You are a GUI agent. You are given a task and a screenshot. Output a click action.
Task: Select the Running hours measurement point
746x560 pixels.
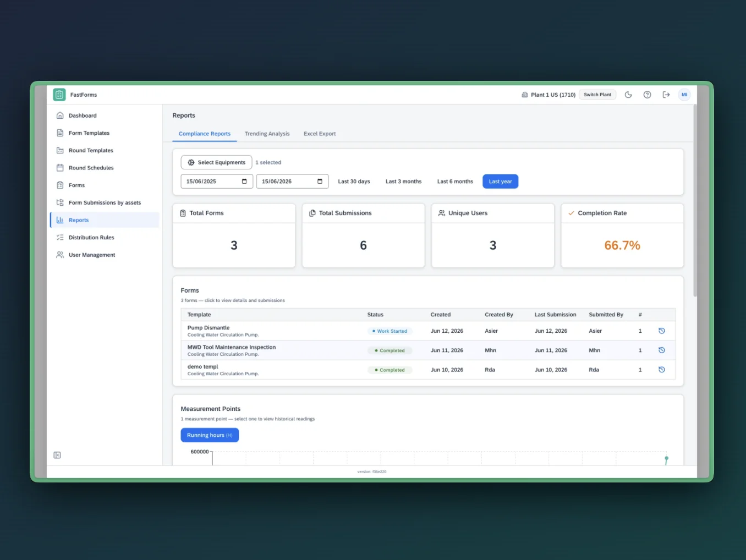210,435
